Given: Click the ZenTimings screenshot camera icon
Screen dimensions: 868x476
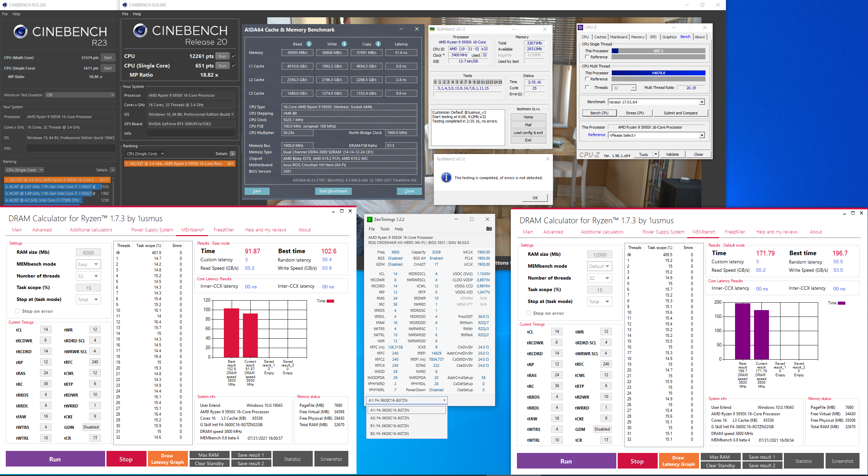Looking at the screenshot, I should (489, 229).
